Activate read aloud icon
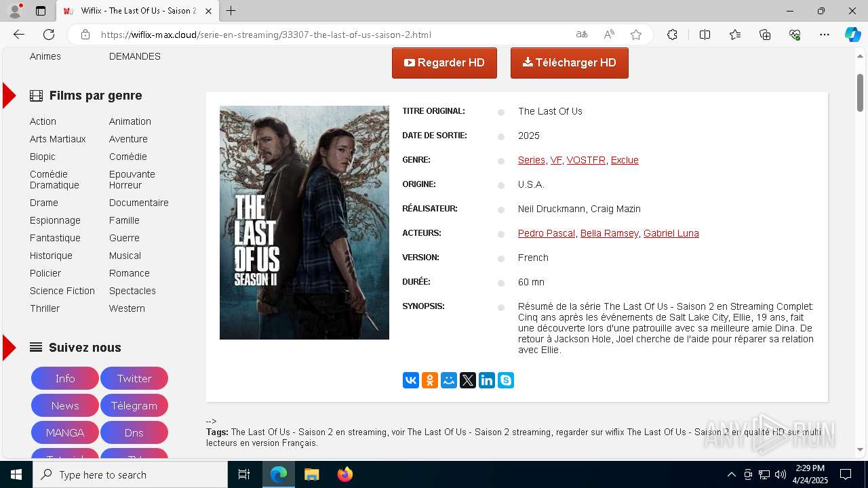Viewport: 868px width, 488px height. pos(609,35)
